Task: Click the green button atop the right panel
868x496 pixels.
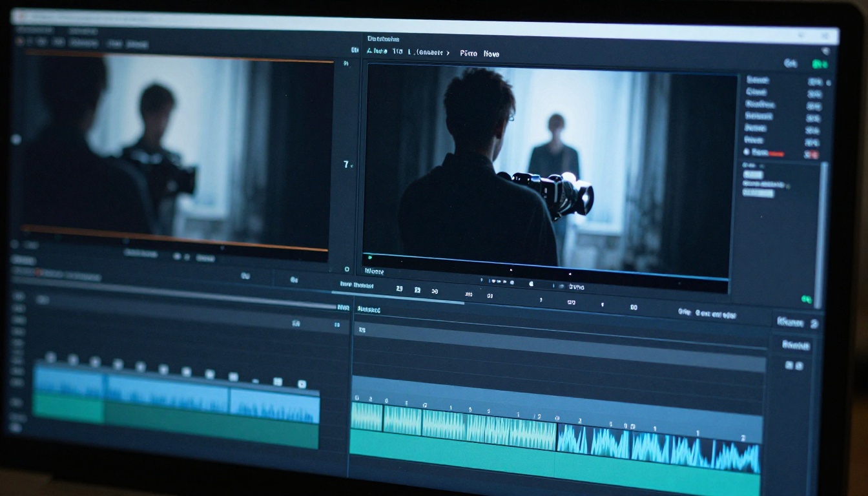Action: pos(820,64)
